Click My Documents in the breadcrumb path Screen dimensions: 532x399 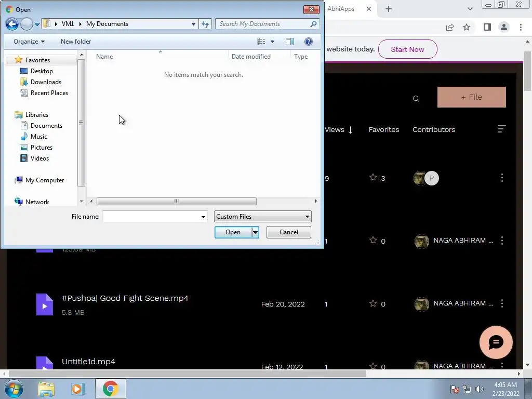coord(107,24)
